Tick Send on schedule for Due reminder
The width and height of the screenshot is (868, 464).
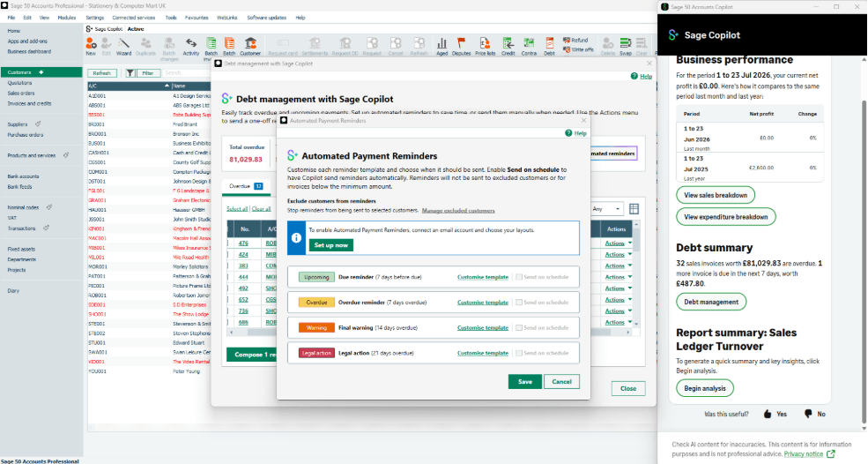(519, 277)
